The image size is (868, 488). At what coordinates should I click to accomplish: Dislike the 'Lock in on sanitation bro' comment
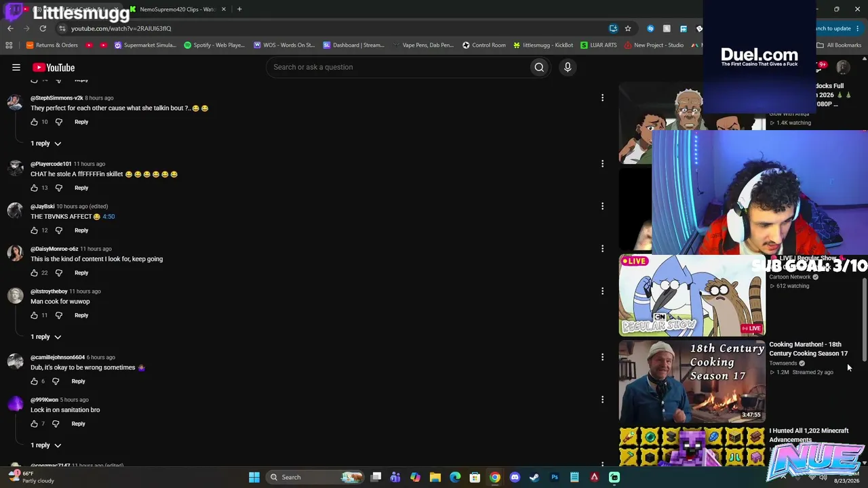(56, 424)
